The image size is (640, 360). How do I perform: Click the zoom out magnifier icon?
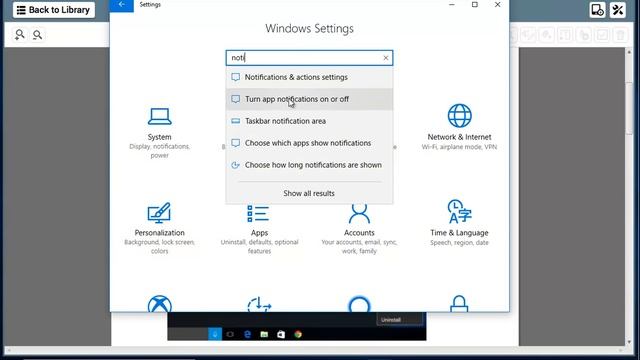click(37, 35)
